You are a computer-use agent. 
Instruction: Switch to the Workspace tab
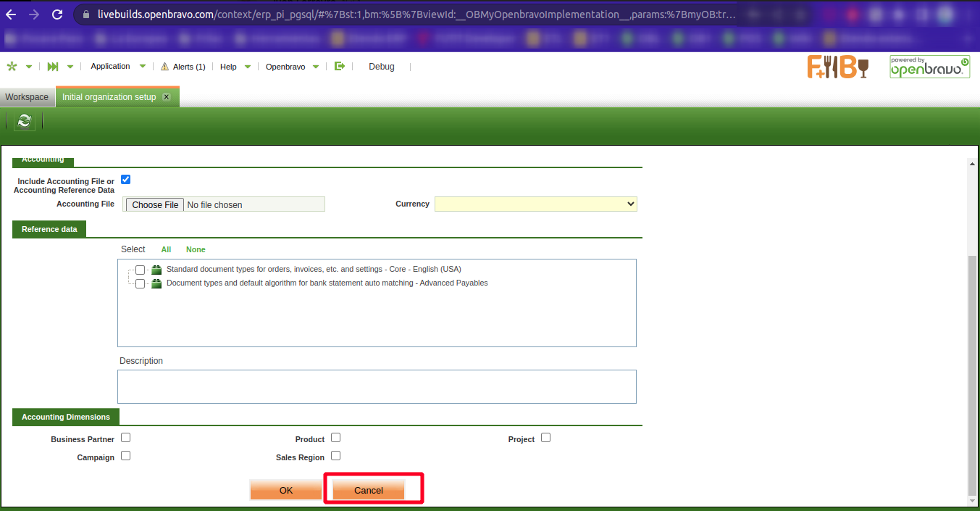coord(27,97)
